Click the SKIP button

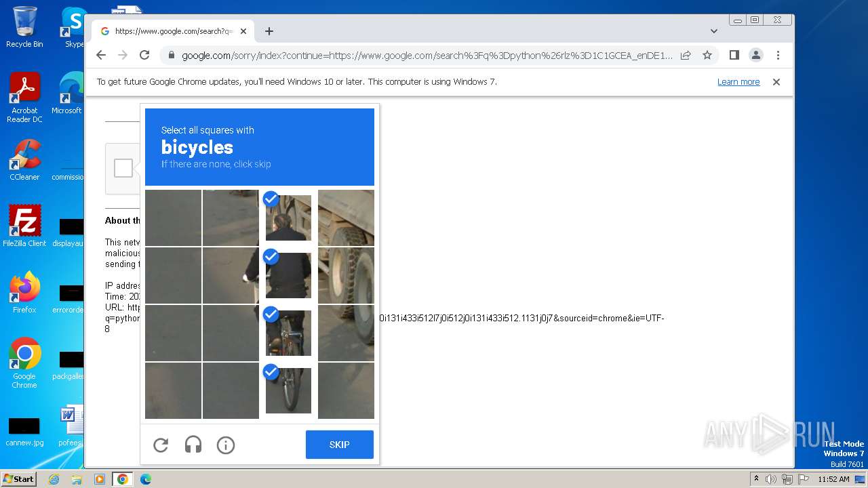[x=340, y=445]
